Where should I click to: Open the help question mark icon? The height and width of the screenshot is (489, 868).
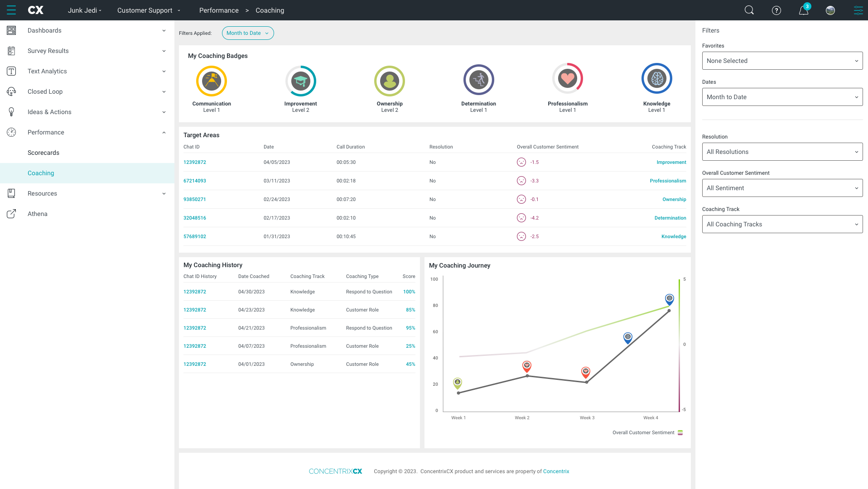(776, 10)
